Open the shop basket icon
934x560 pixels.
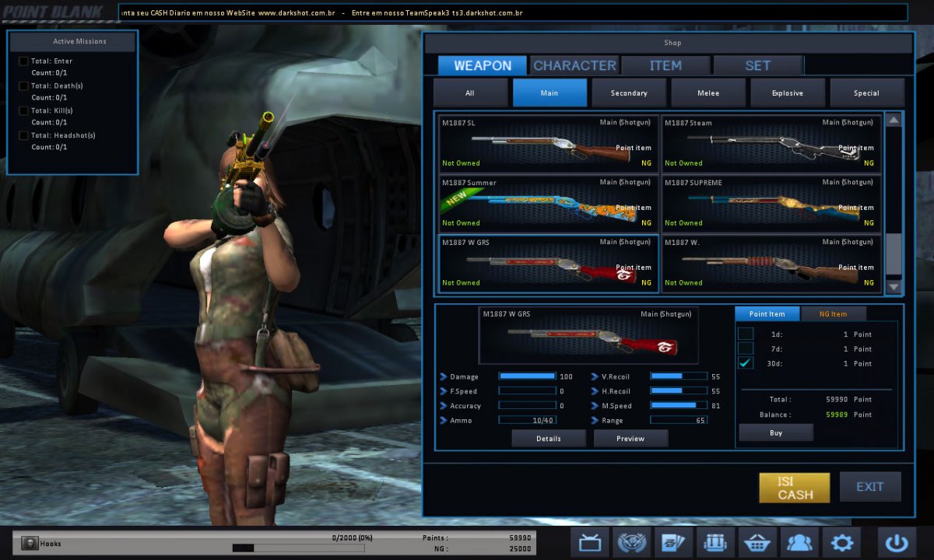(758, 543)
